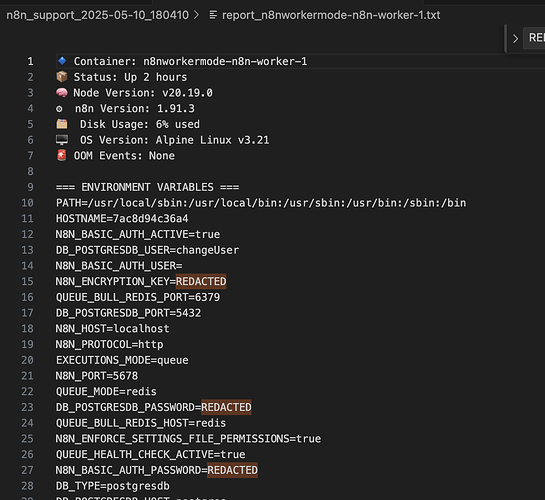Click the n8n_support_2025-05-10_180410 breadcrumb folder
Screen dimensions: 545x500
tap(97, 15)
